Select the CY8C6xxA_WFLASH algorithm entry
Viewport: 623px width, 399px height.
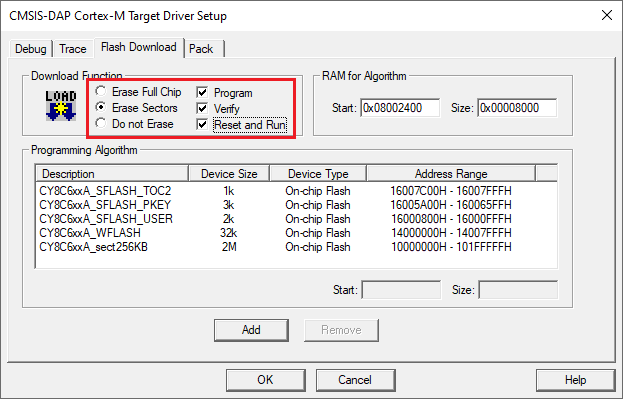click(296, 233)
